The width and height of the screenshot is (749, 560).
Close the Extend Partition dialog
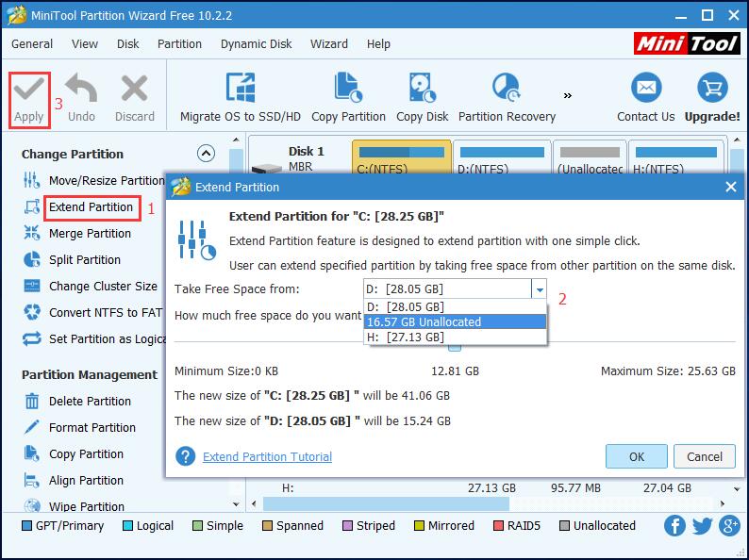coord(730,187)
